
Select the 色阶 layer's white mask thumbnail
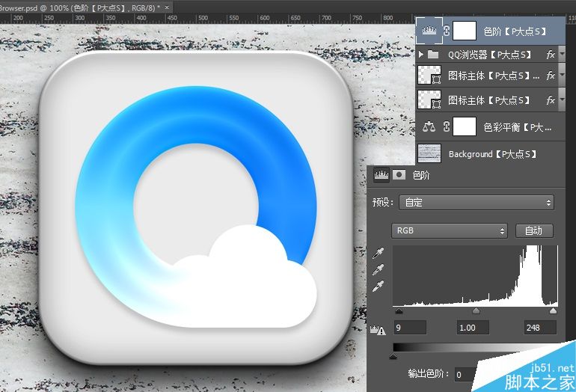coord(465,31)
